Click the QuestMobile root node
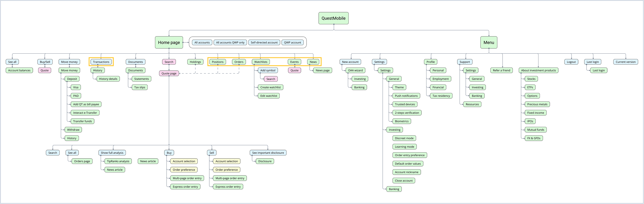This screenshot has height=204, width=644. tap(333, 18)
